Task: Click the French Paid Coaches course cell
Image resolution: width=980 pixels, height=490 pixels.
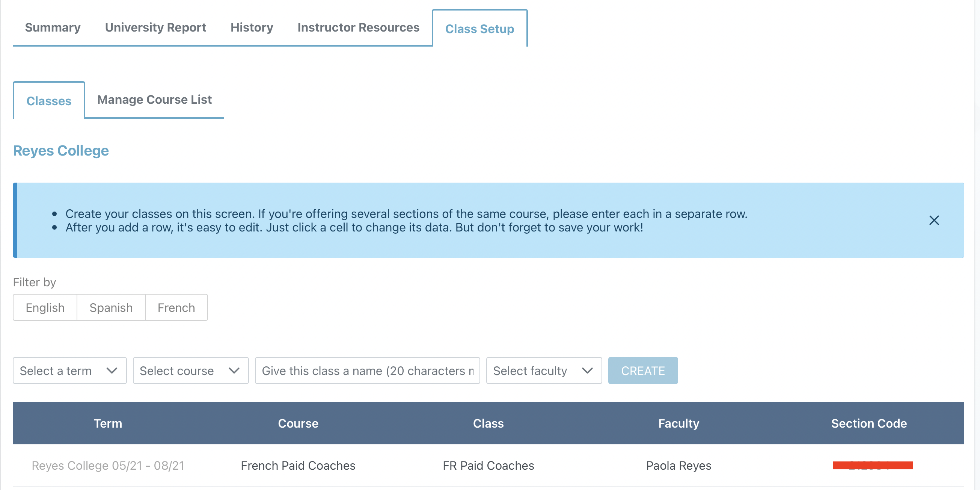Action: click(x=298, y=465)
